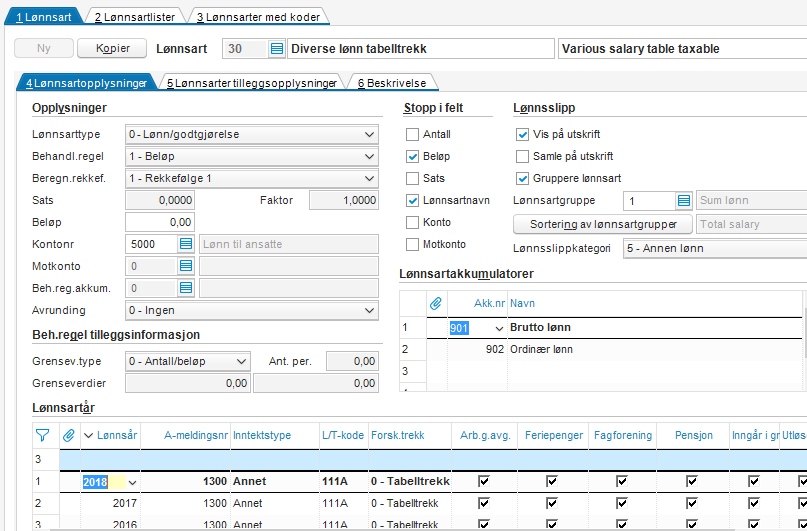807x531 pixels.
Task: Click the Various salary table taxable field
Action: [x=682, y=49]
